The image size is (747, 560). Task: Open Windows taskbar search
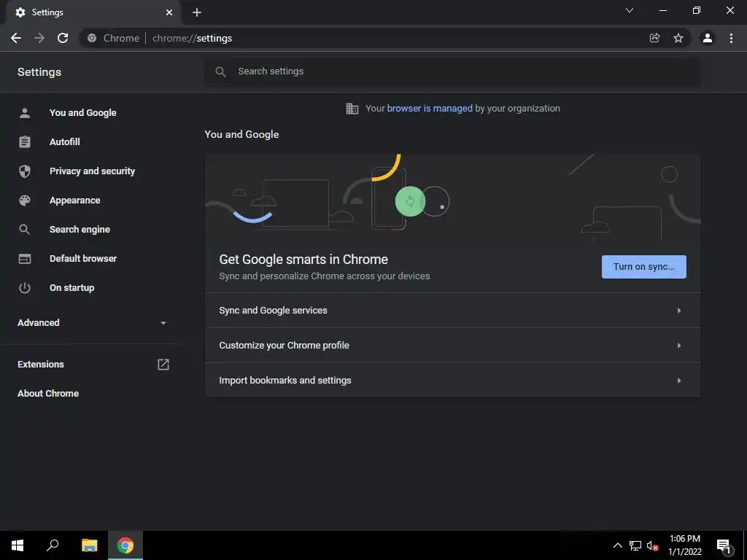click(53, 545)
